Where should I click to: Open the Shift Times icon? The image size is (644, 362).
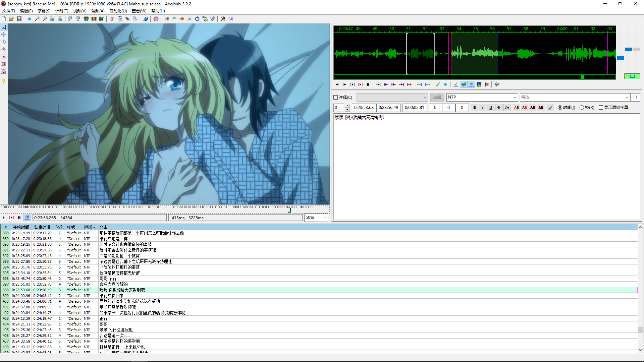point(167,19)
